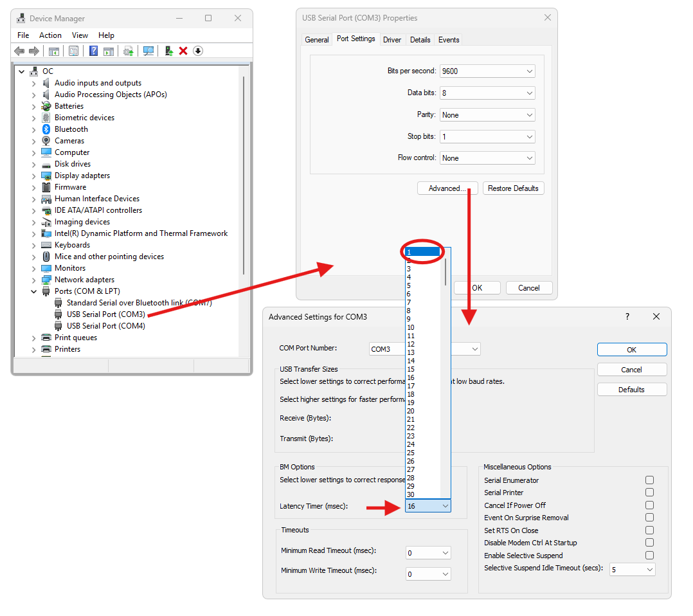
Task: Select the Monitors icon in device tree
Action: click(x=46, y=268)
